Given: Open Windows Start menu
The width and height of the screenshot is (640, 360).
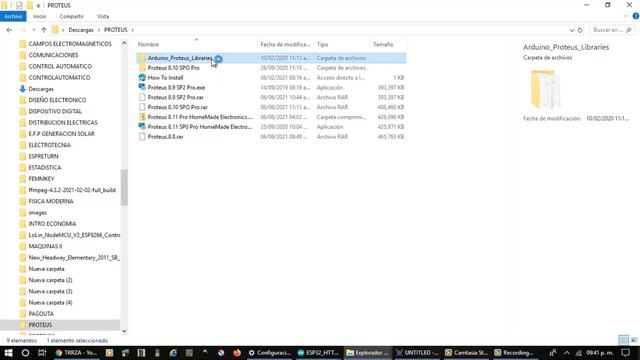Looking at the screenshot, I should [8, 353].
